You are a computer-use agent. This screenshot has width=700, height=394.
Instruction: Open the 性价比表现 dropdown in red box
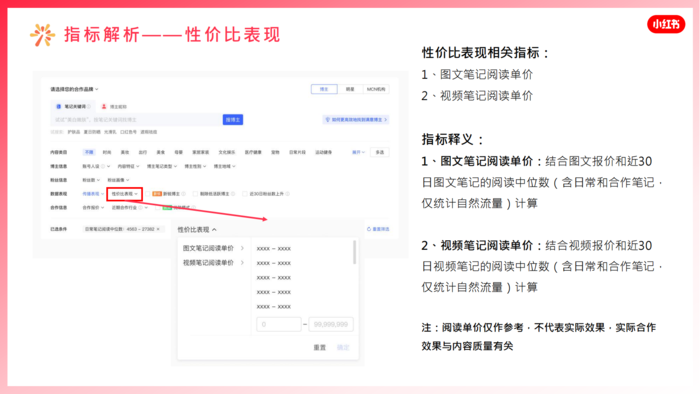pyautogui.click(x=125, y=194)
